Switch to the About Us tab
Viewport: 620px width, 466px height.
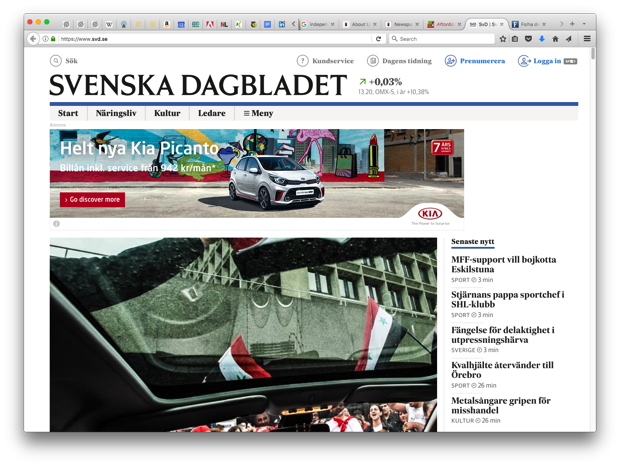[x=360, y=25]
